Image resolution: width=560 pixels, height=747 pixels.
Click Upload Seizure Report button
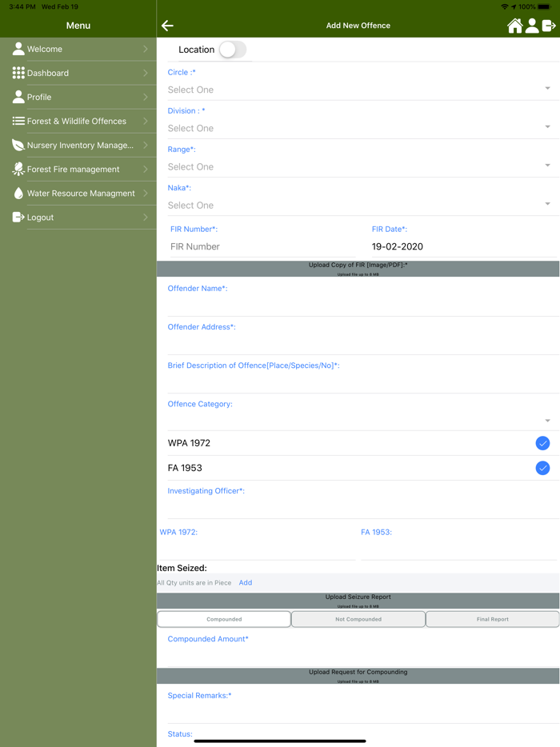click(x=358, y=601)
